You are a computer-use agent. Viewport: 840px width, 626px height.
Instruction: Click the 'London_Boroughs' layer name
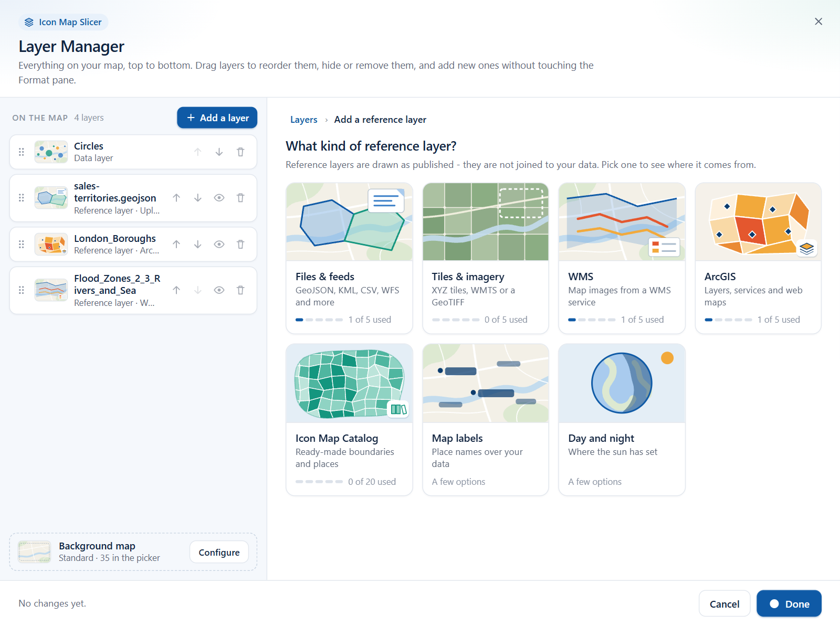(x=115, y=238)
